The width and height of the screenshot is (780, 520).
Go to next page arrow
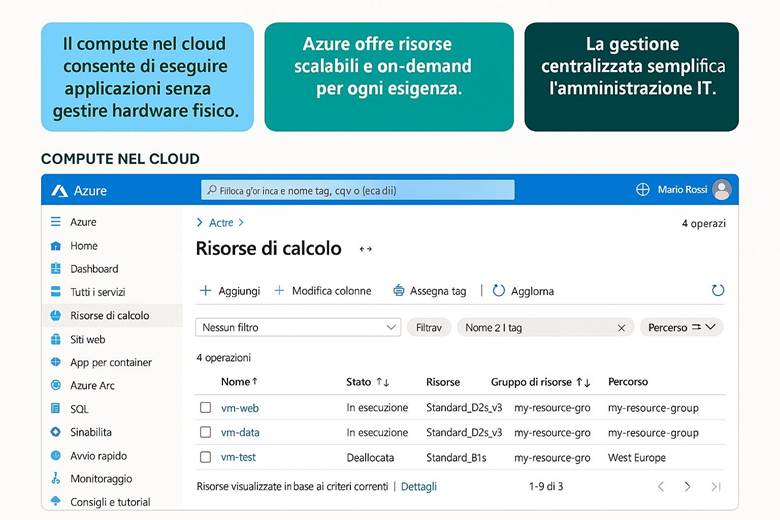[687, 487]
